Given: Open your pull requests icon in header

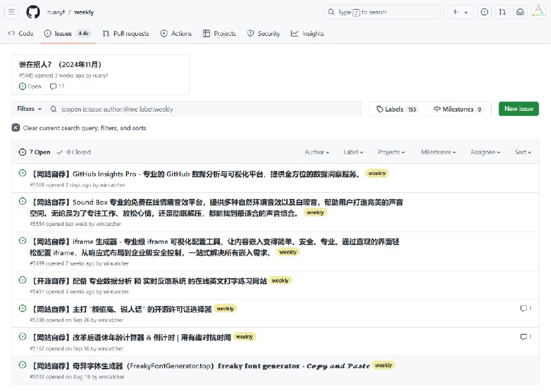Looking at the screenshot, I should (x=502, y=12).
